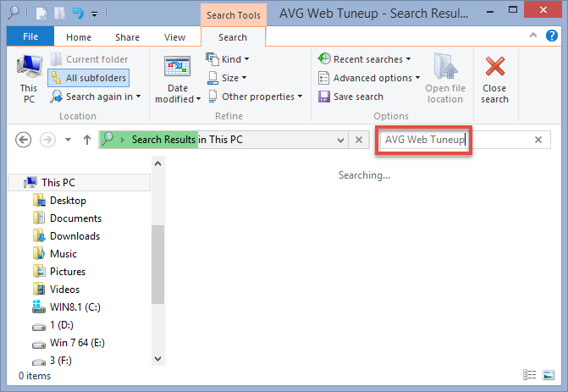Image resolution: width=568 pixels, height=392 pixels.
Task: Click the Advanced options list icon
Action: tap(323, 78)
